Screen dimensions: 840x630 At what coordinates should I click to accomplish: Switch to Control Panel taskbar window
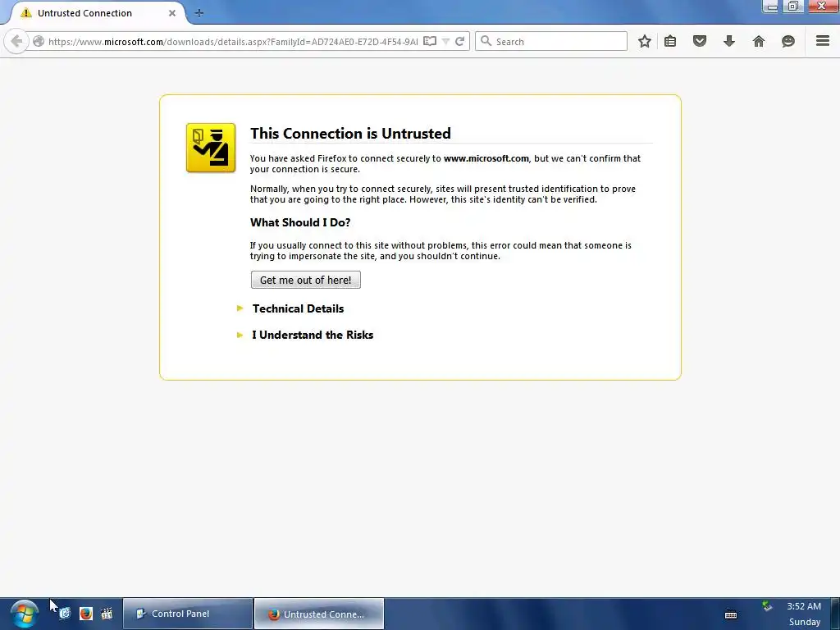(188, 614)
